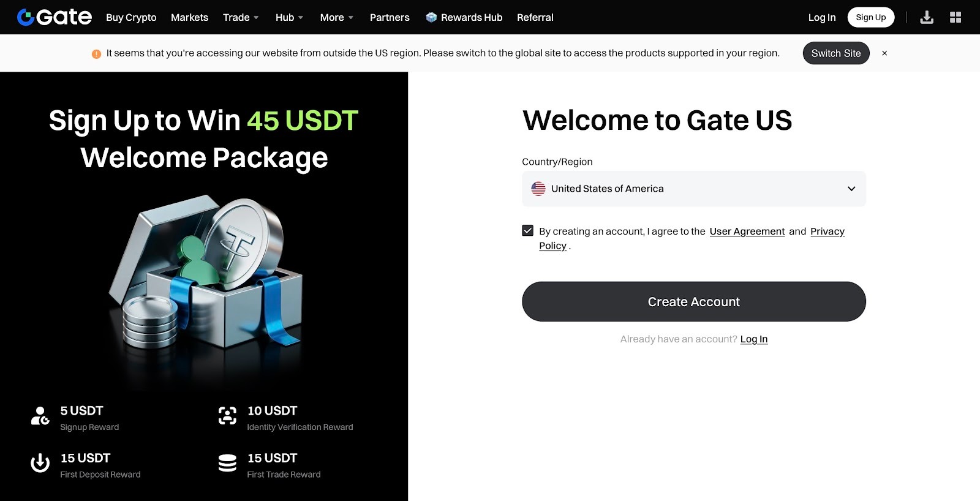
Task: Click the download app icon
Action: (x=927, y=17)
